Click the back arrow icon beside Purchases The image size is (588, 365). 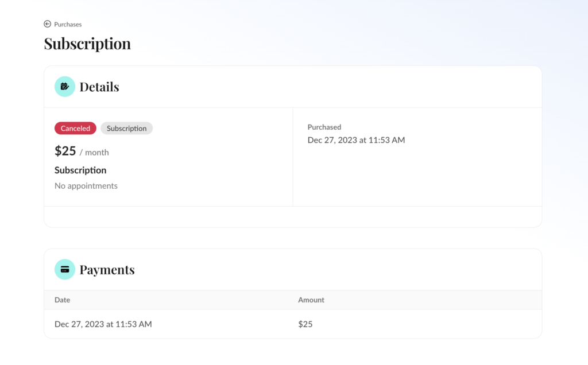point(47,24)
